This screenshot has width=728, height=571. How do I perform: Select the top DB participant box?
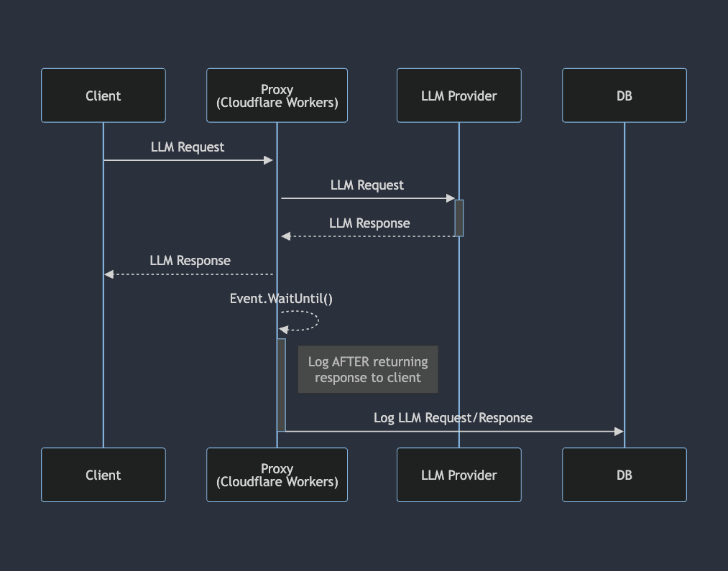pyautogui.click(x=624, y=96)
